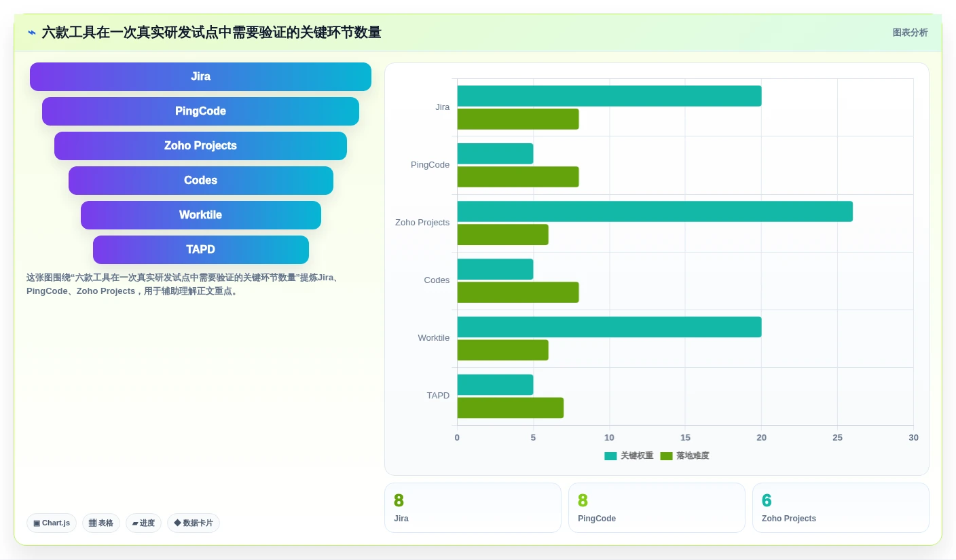
Task: Click Codes' teal bar in chart
Action: pyautogui.click(x=495, y=269)
